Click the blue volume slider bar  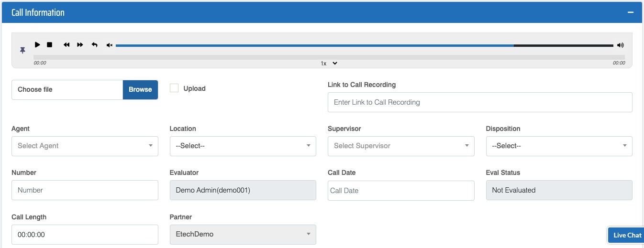314,45
